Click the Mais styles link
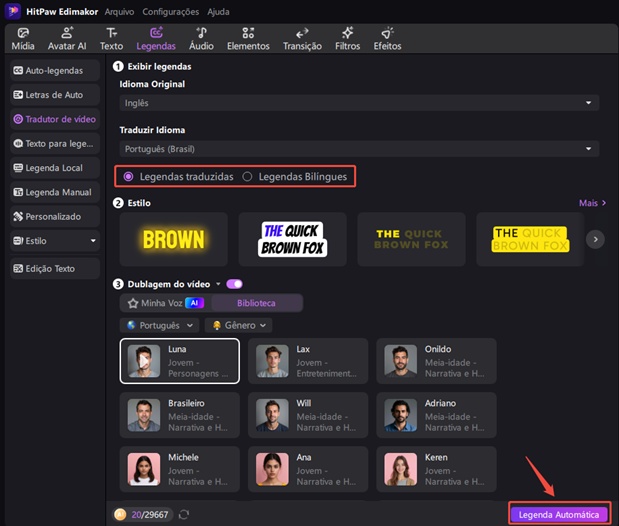Image resolution: width=619 pixels, height=526 pixels. coord(592,203)
